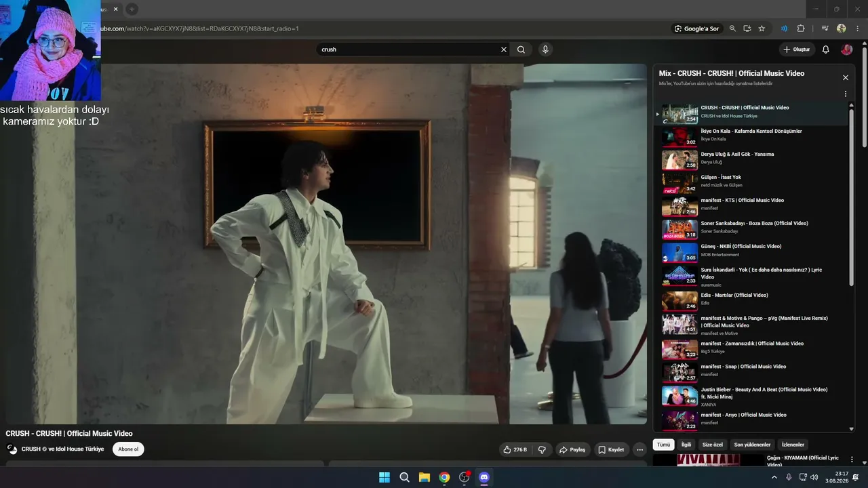Click the blue sound-wave extension icon
Image resolution: width=868 pixels, height=488 pixels.
coord(784,28)
